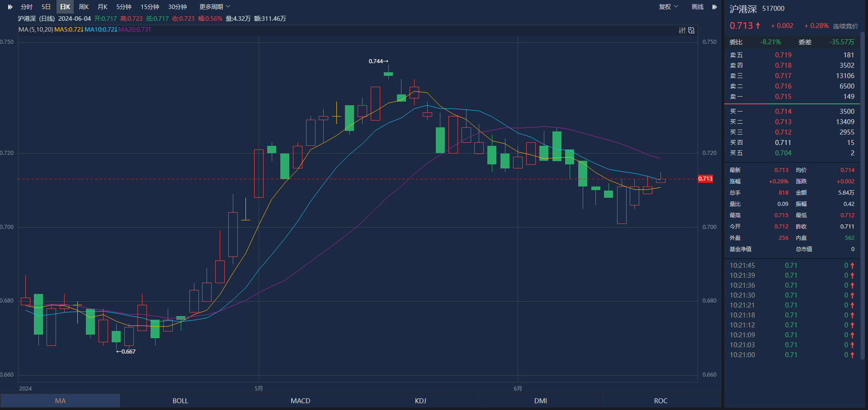Select the 15分钟 period button
This screenshot has height=410, width=868.
click(x=150, y=7)
